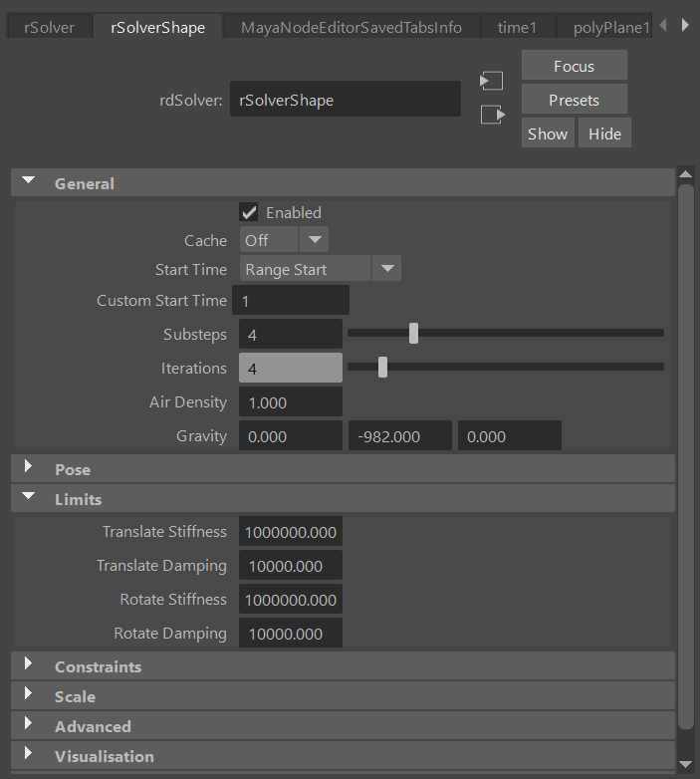Image resolution: width=700 pixels, height=779 pixels.
Task: Switch to the rSolver tab
Action: tap(49, 27)
